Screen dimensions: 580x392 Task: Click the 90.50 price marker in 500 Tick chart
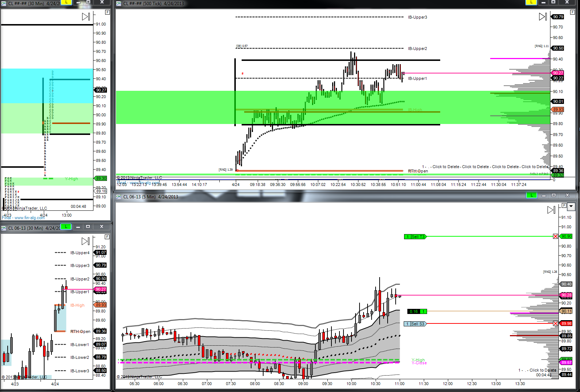click(558, 48)
